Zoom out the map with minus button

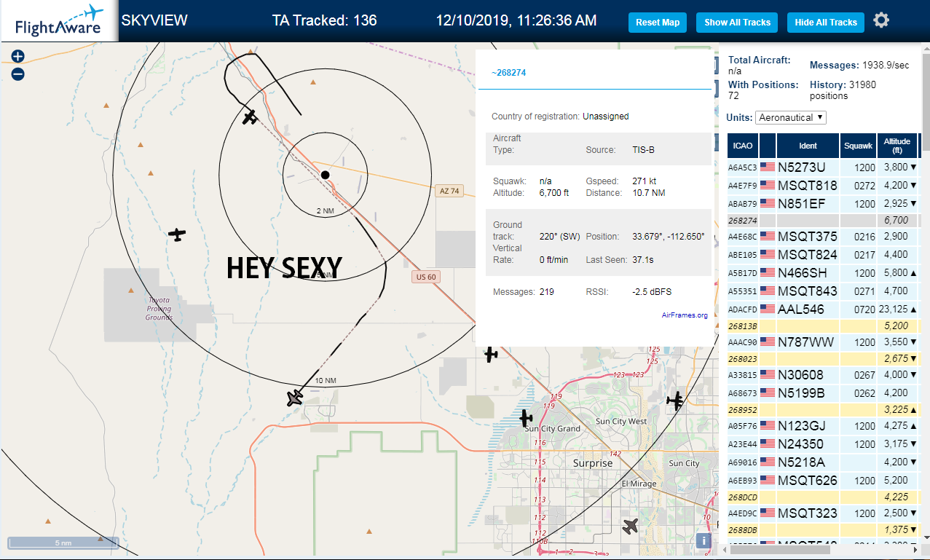[18, 74]
